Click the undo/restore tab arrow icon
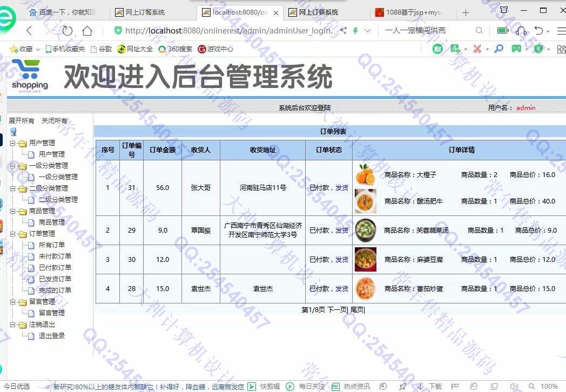566x392 pixels. pos(539,31)
